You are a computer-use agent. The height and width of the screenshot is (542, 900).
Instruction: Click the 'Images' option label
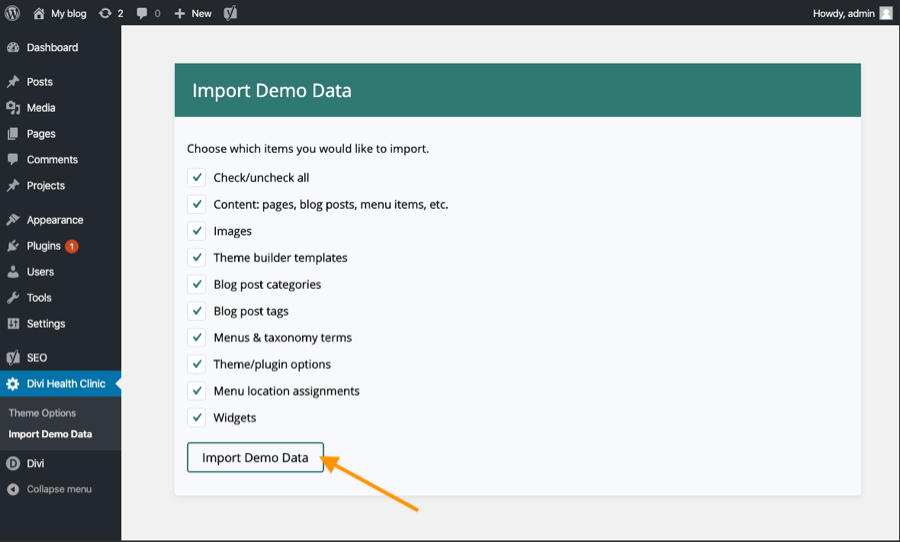pos(232,231)
